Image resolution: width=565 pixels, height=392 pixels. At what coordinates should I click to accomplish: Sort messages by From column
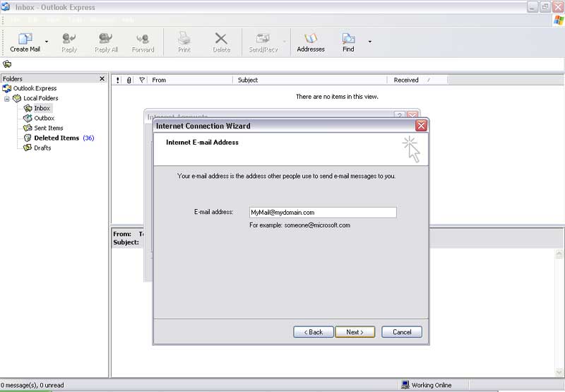(191, 80)
